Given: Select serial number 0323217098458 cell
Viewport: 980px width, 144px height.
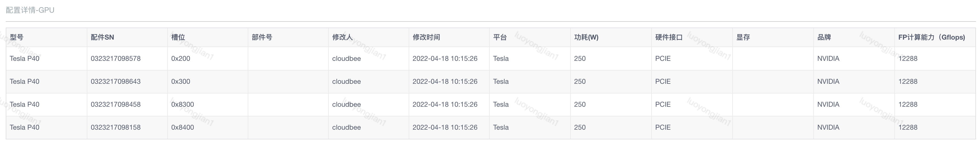Looking at the screenshot, I should tap(116, 104).
